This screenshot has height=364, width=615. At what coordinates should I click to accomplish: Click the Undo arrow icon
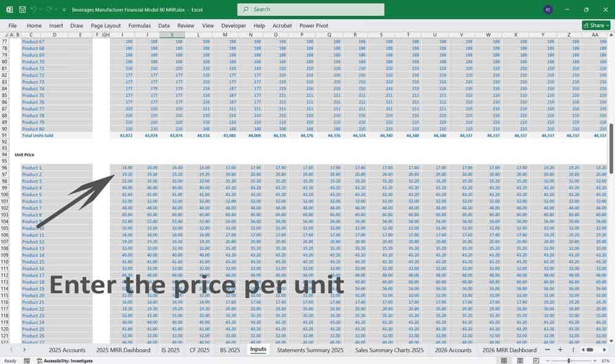click(34, 10)
